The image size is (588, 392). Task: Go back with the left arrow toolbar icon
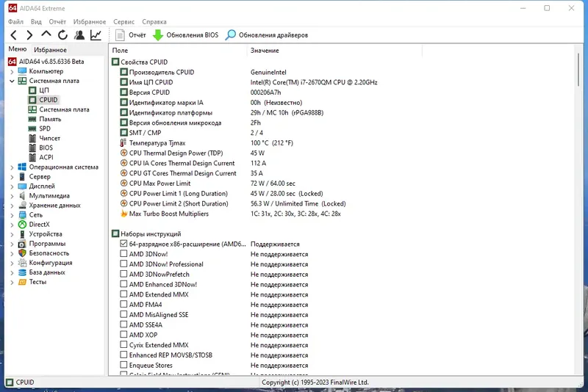pos(13,35)
